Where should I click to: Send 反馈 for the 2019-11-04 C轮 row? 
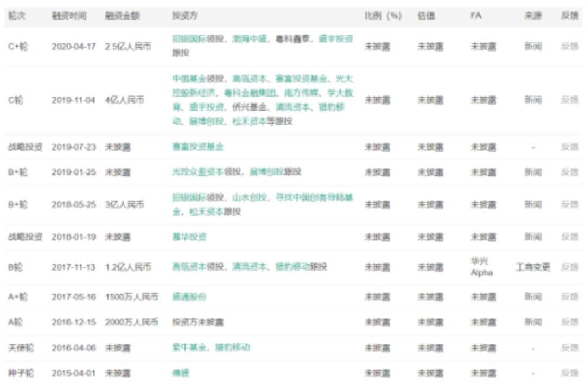click(x=570, y=100)
